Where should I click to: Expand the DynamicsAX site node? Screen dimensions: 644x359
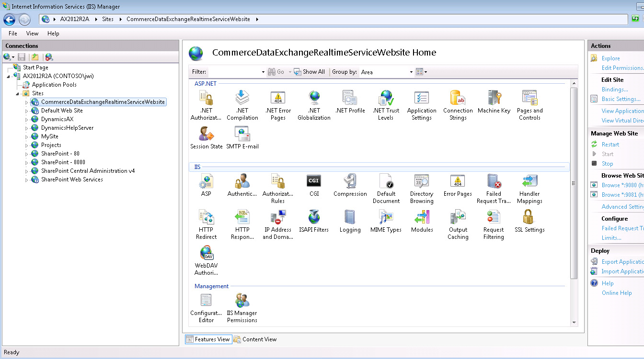[x=27, y=119]
